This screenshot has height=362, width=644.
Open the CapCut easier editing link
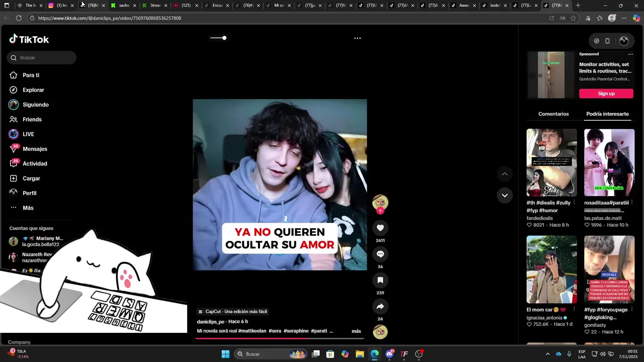(232, 312)
